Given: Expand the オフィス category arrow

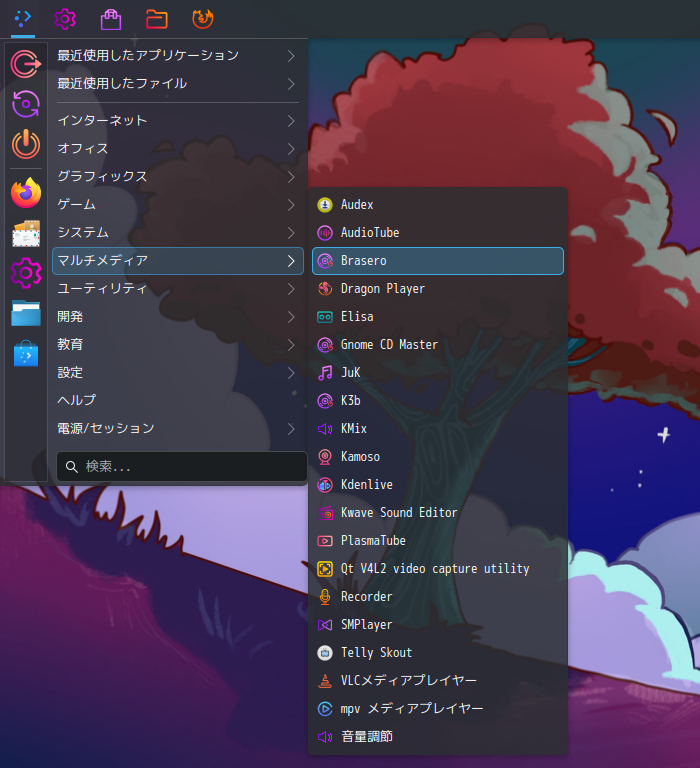Looking at the screenshot, I should point(291,149).
